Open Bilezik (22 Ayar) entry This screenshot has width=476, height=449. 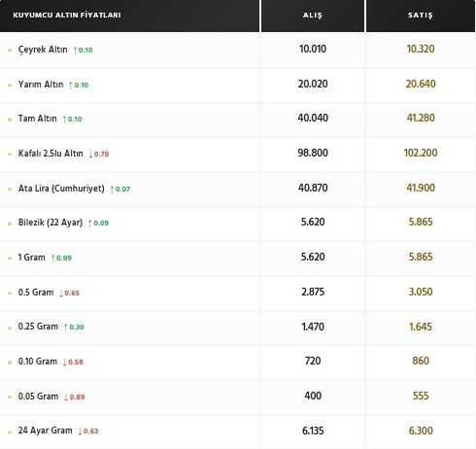[51, 223]
